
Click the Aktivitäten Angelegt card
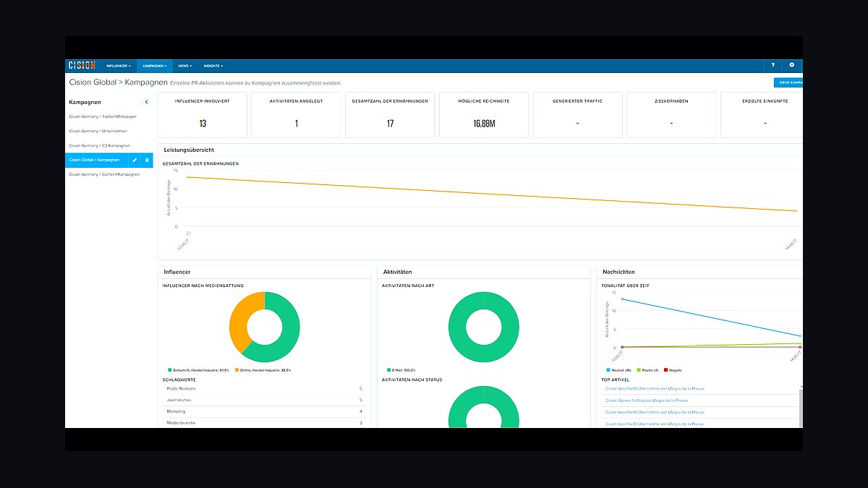tap(297, 114)
